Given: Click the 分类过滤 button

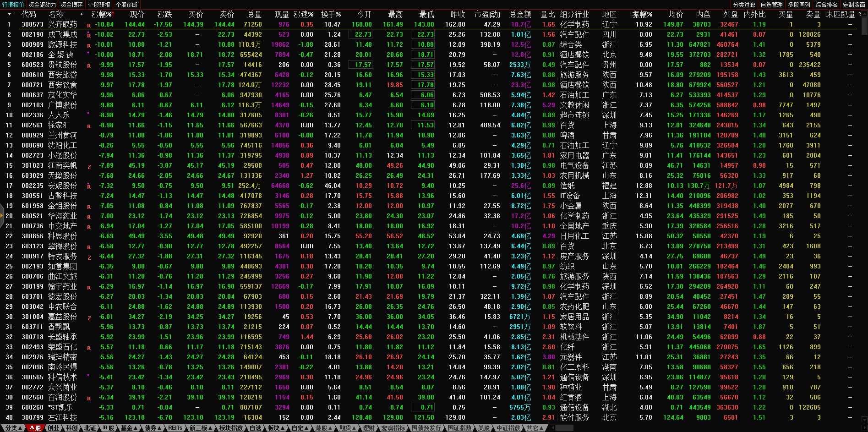Looking at the screenshot, I should pyautogui.click(x=744, y=5).
